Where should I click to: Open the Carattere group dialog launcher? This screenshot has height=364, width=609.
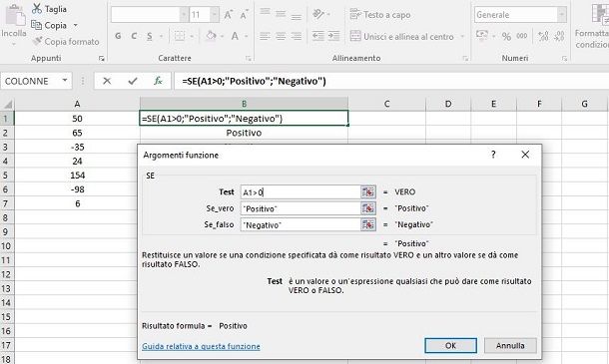tap(249, 59)
